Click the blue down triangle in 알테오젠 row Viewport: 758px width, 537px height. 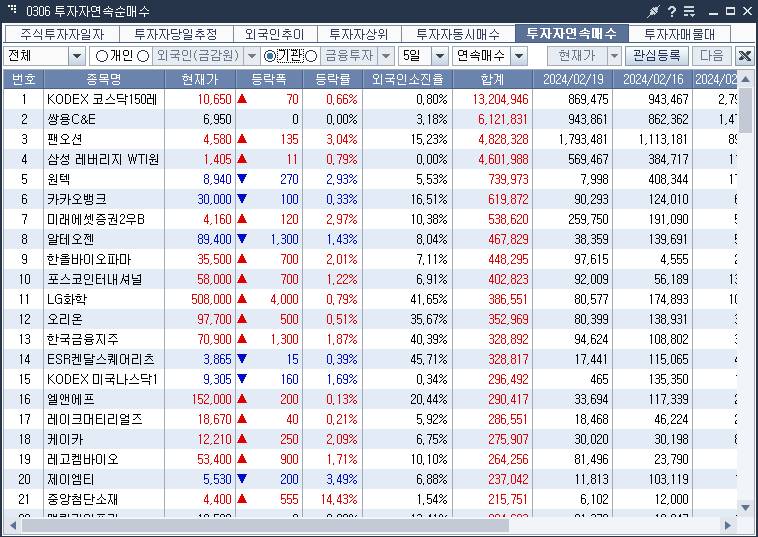(242, 239)
